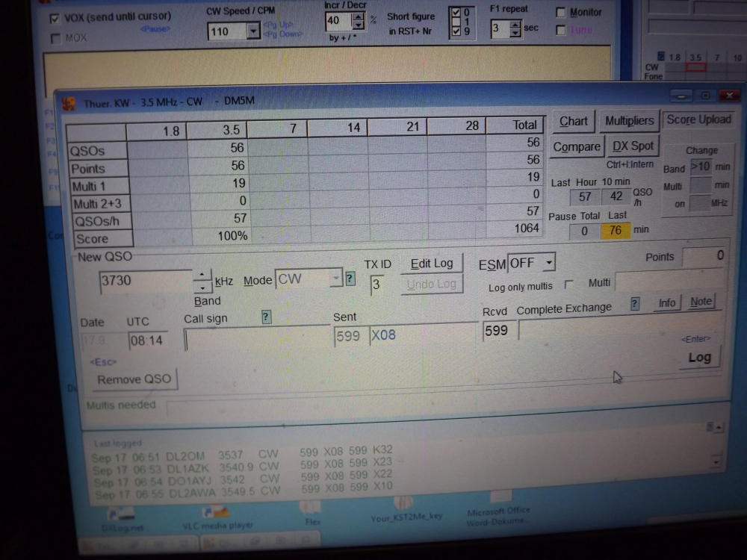Toggle the VOX send until cursor checkbox
Image resolution: width=747 pixels, height=560 pixels.
click(55, 17)
